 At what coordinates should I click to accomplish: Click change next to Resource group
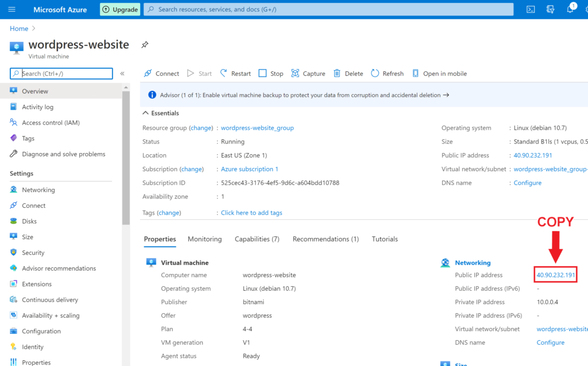coord(201,128)
